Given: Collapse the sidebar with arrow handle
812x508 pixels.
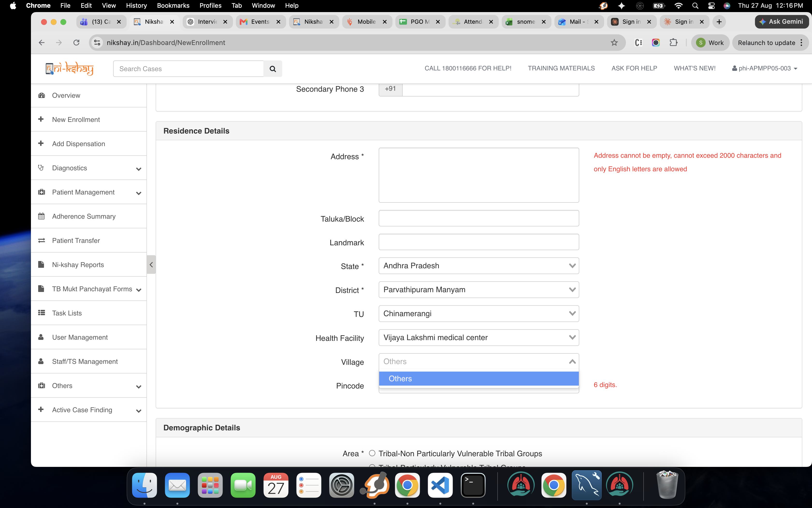Looking at the screenshot, I should click(151, 265).
